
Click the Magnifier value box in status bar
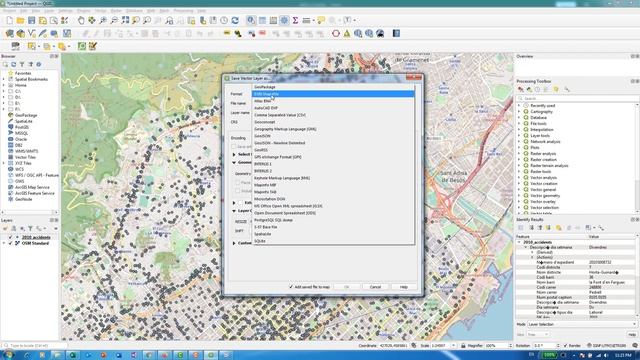pyautogui.click(x=498, y=346)
